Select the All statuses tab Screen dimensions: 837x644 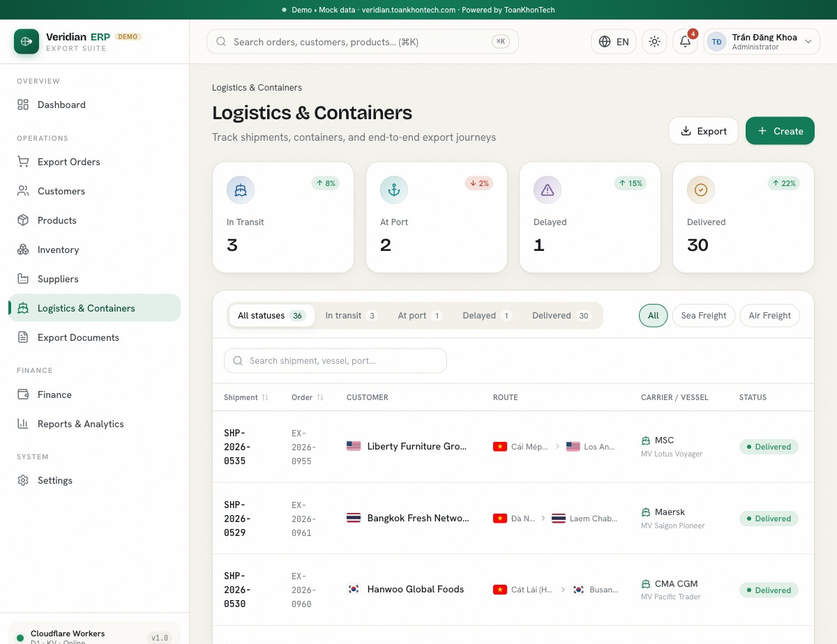coord(271,316)
